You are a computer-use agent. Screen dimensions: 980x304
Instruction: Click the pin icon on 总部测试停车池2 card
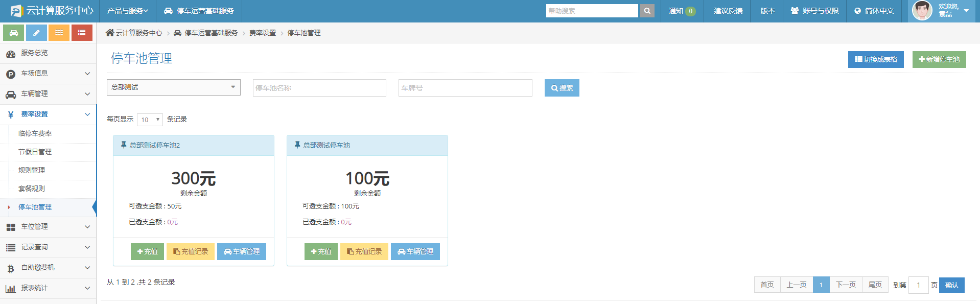(124, 145)
